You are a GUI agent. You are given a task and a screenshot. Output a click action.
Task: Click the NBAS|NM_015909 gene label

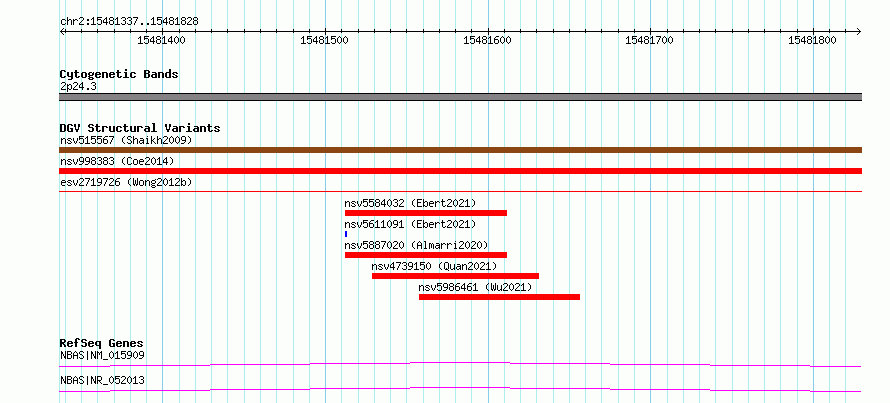102,356
